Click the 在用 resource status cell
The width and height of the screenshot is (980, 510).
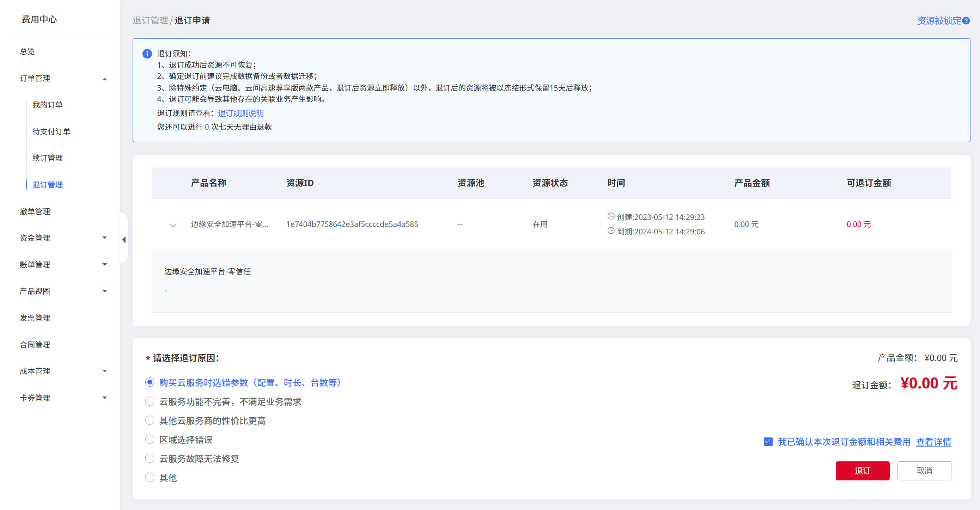[540, 224]
